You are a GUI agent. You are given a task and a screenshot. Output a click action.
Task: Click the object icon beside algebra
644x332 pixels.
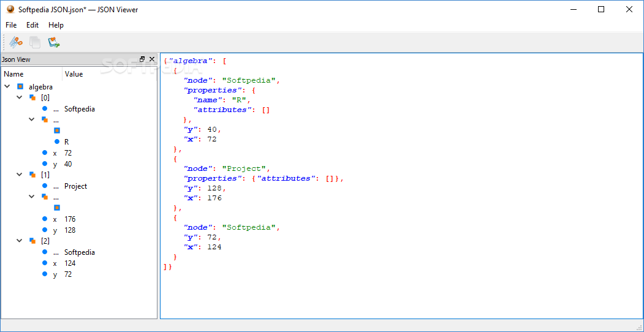[x=20, y=86]
